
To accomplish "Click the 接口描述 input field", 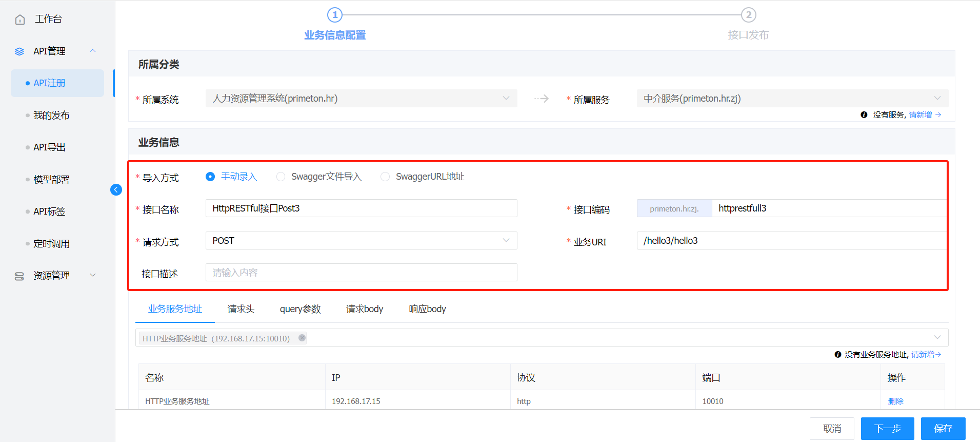I will (x=361, y=273).
